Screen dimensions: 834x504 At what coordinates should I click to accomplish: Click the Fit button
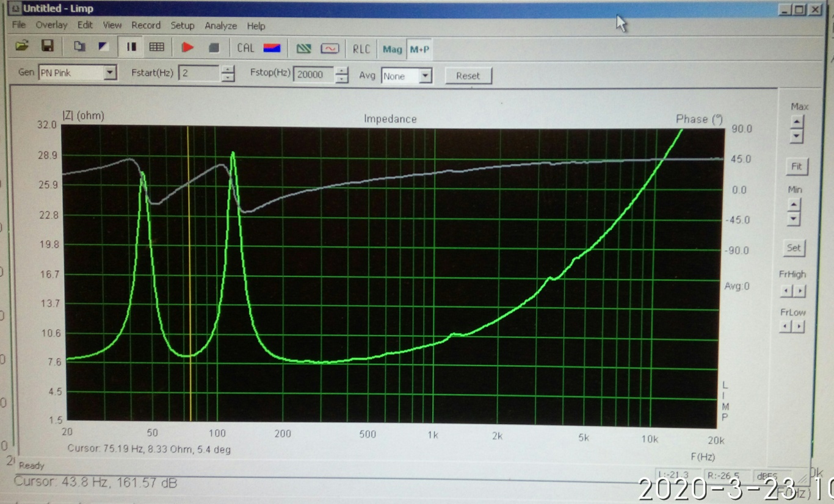(796, 166)
